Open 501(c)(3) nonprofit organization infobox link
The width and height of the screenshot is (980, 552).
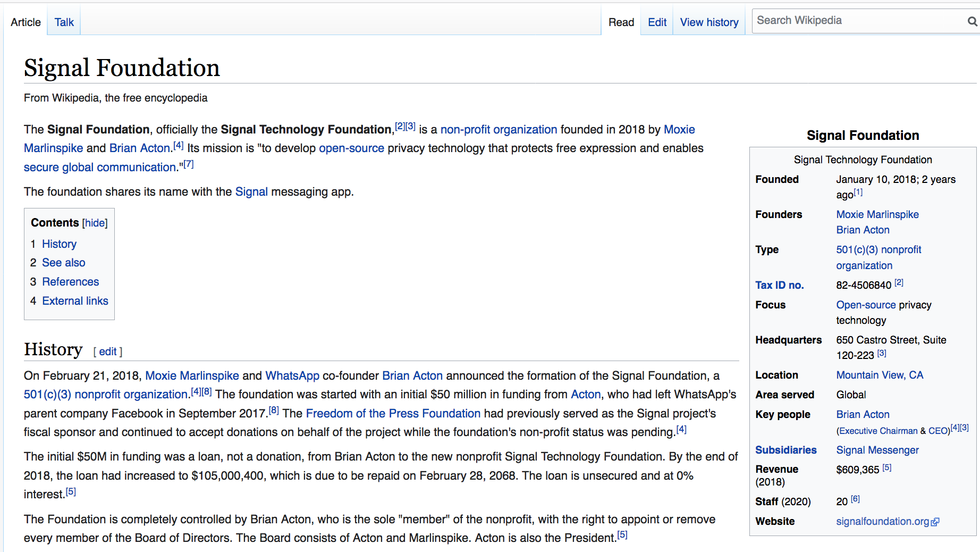pyautogui.click(x=878, y=258)
